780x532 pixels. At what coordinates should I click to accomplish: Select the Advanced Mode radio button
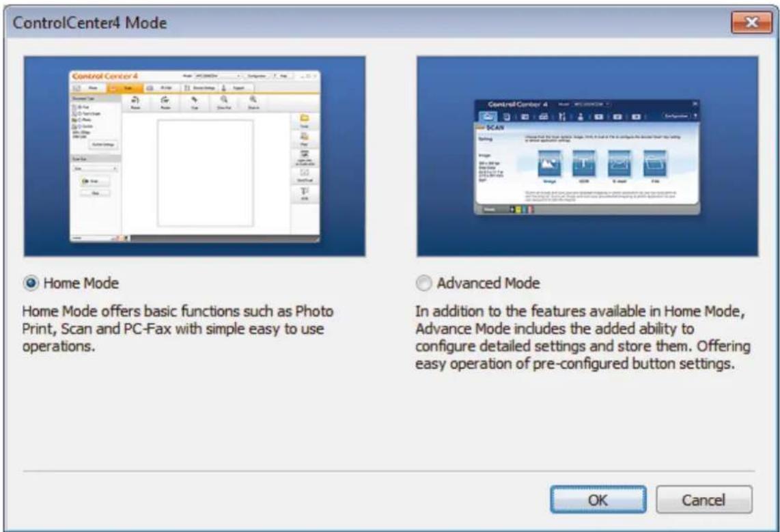pyautogui.click(x=423, y=283)
